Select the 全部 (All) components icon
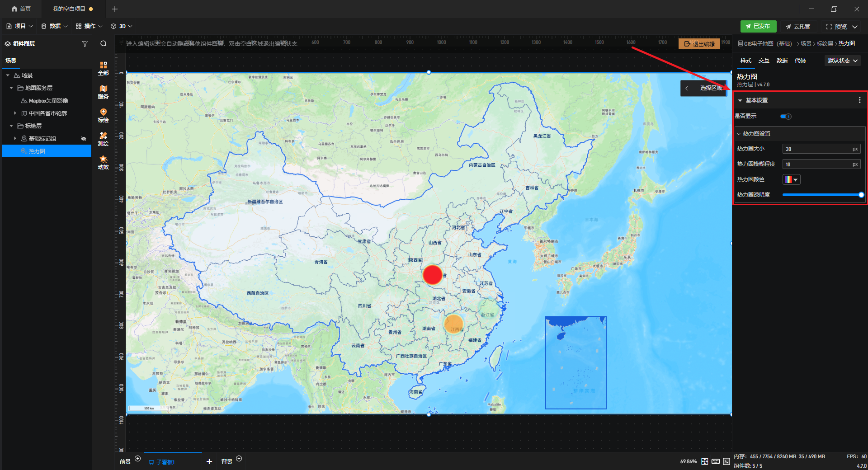The height and width of the screenshot is (470, 868). pyautogui.click(x=103, y=68)
